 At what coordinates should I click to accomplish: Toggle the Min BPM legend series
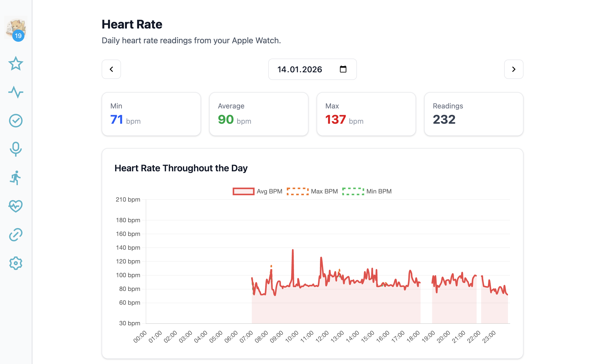click(367, 191)
